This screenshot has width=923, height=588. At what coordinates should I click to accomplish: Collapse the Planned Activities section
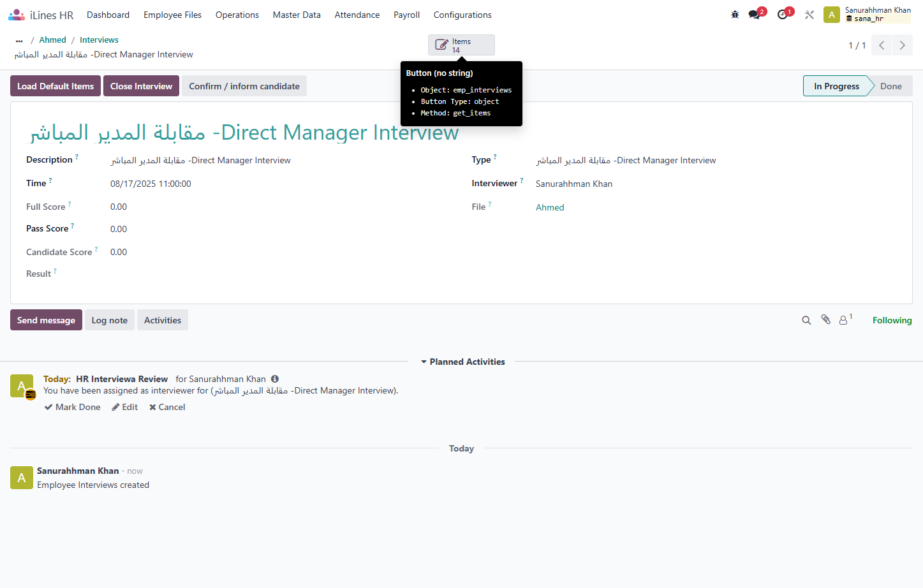[462, 362]
